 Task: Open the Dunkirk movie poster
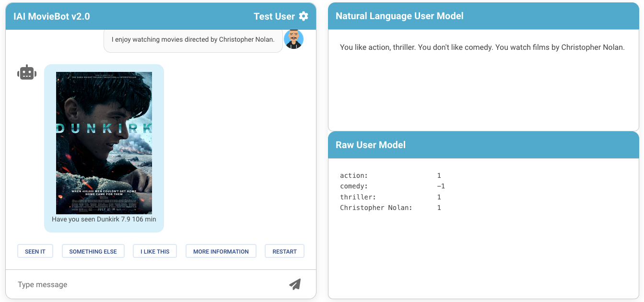104,143
